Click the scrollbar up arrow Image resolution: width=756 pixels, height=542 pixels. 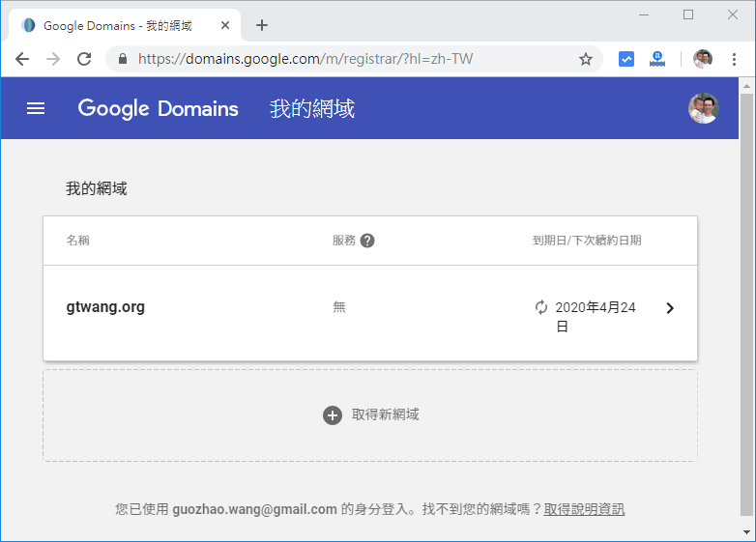[746, 86]
